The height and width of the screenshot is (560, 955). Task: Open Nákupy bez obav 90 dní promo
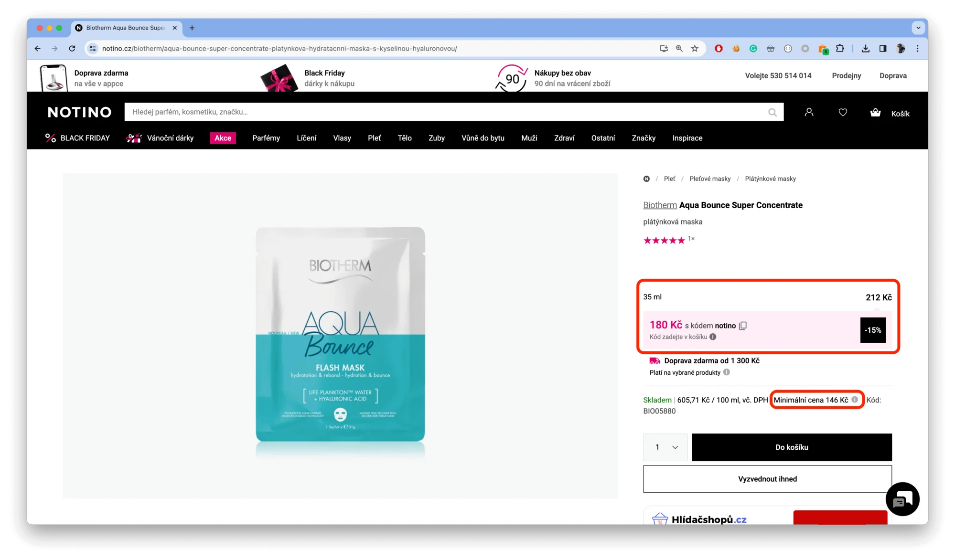(553, 78)
